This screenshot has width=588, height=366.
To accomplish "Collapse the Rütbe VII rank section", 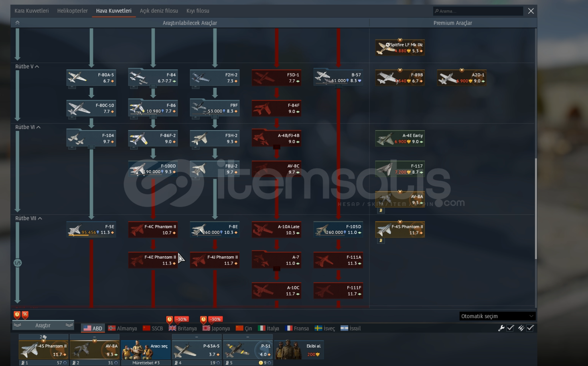I will (x=29, y=218).
